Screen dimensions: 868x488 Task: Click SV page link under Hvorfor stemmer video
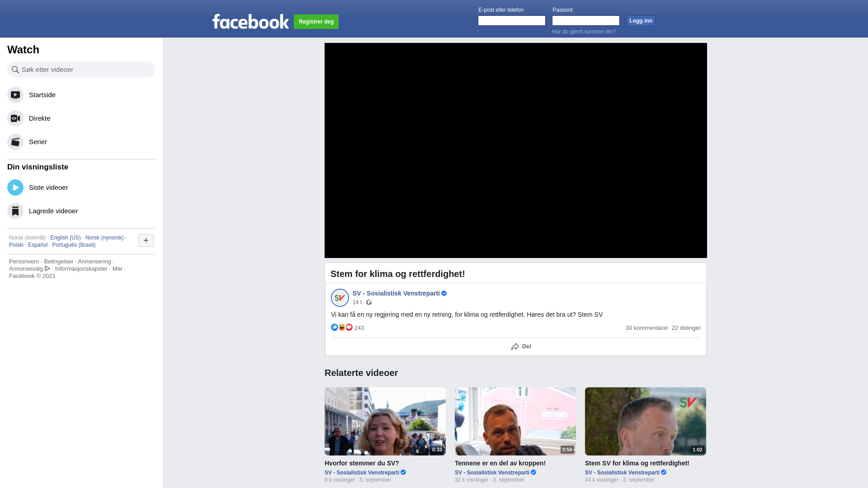coord(362,473)
